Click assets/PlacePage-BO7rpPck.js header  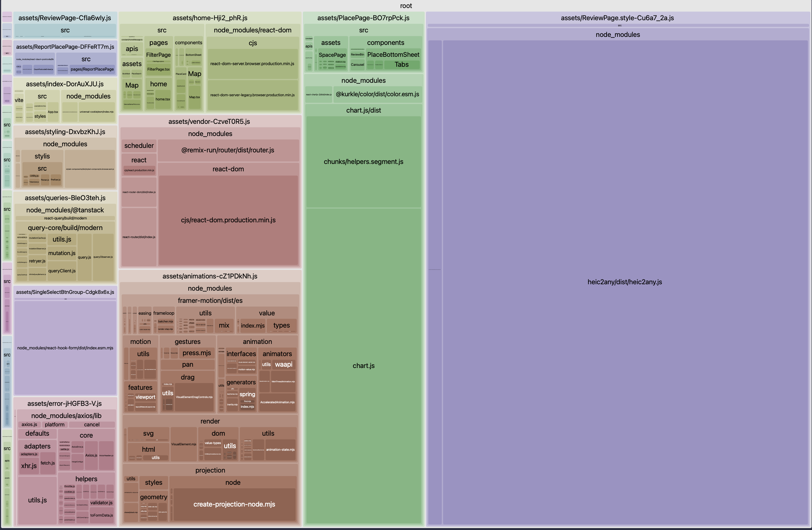(363, 18)
